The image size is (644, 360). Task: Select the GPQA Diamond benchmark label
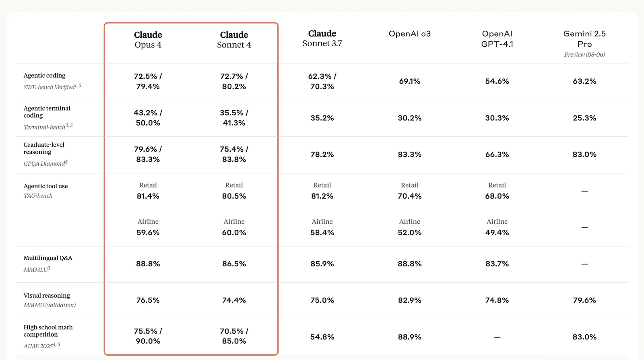[x=44, y=164]
